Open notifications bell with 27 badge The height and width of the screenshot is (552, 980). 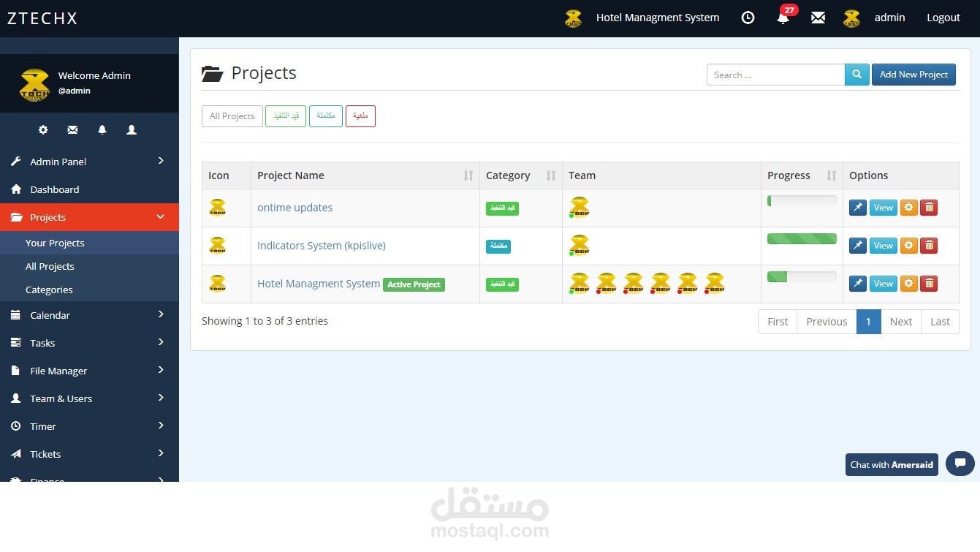point(784,16)
